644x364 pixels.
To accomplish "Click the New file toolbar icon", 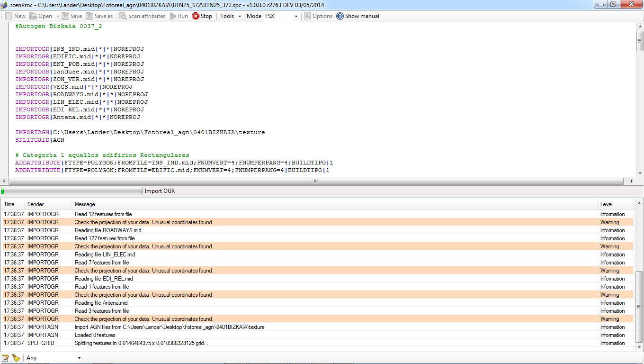I will tap(9, 16).
